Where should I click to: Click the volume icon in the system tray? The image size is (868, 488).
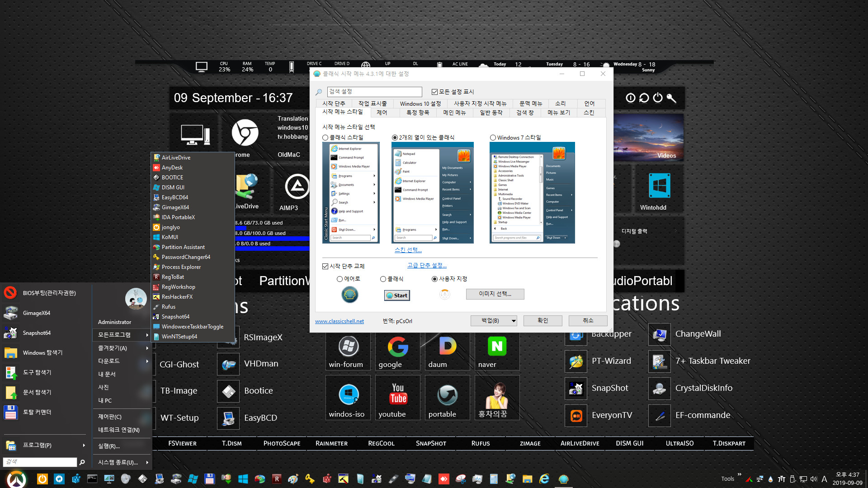click(814, 479)
